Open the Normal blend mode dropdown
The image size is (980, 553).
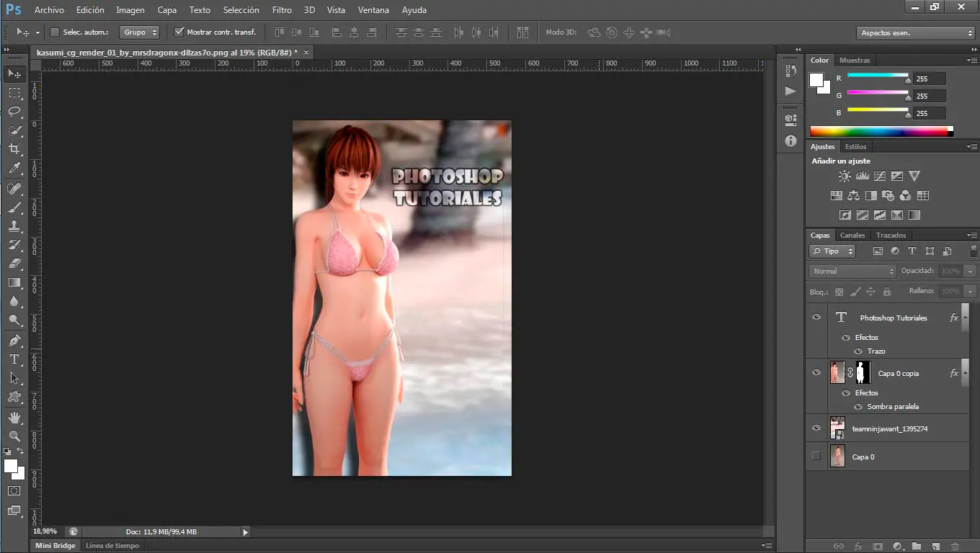click(852, 271)
